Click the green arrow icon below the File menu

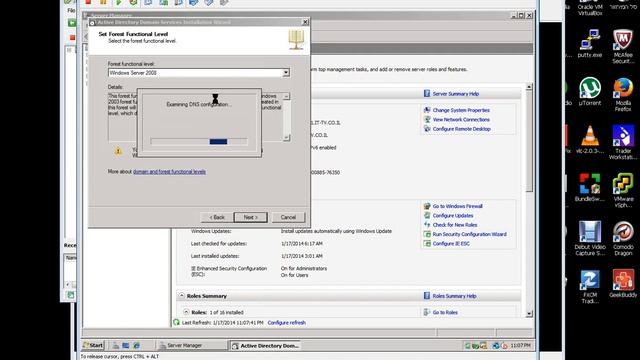pyautogui.click(x=72, y=23)
